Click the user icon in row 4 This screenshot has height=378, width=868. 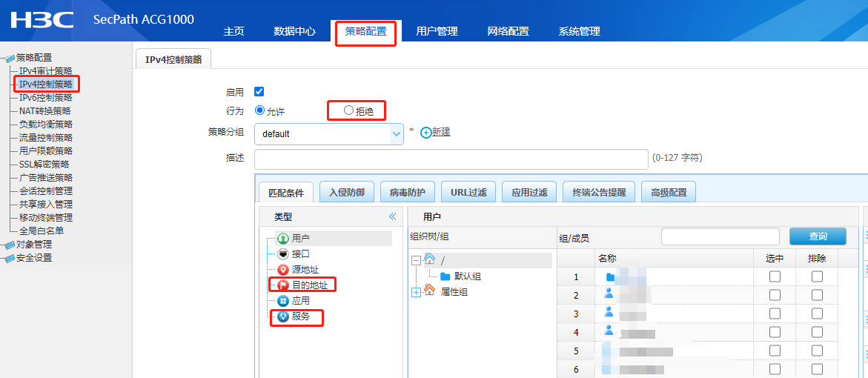point(609,331)
